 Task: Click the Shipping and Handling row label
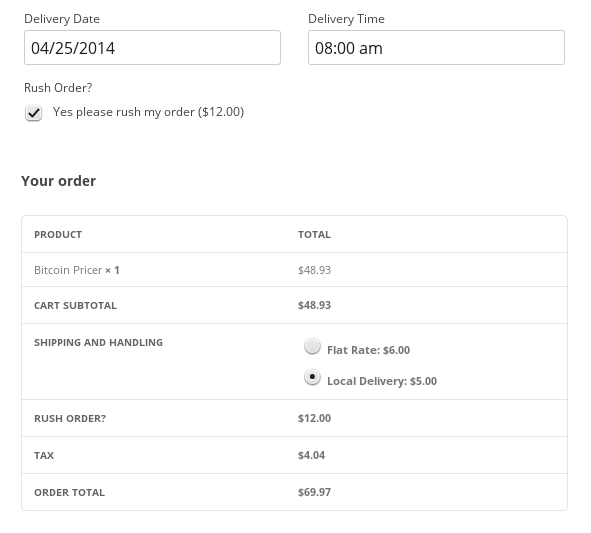coord(98,343)
